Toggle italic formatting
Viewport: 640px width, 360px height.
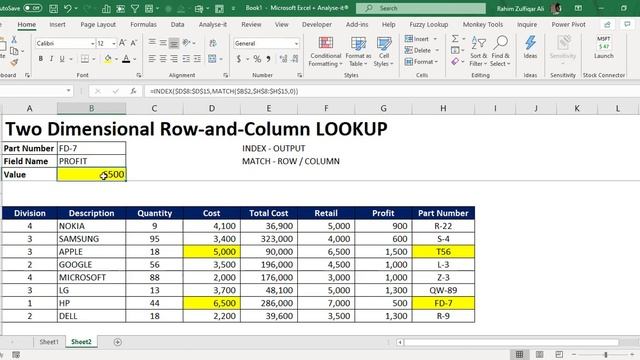click(51, 59)
